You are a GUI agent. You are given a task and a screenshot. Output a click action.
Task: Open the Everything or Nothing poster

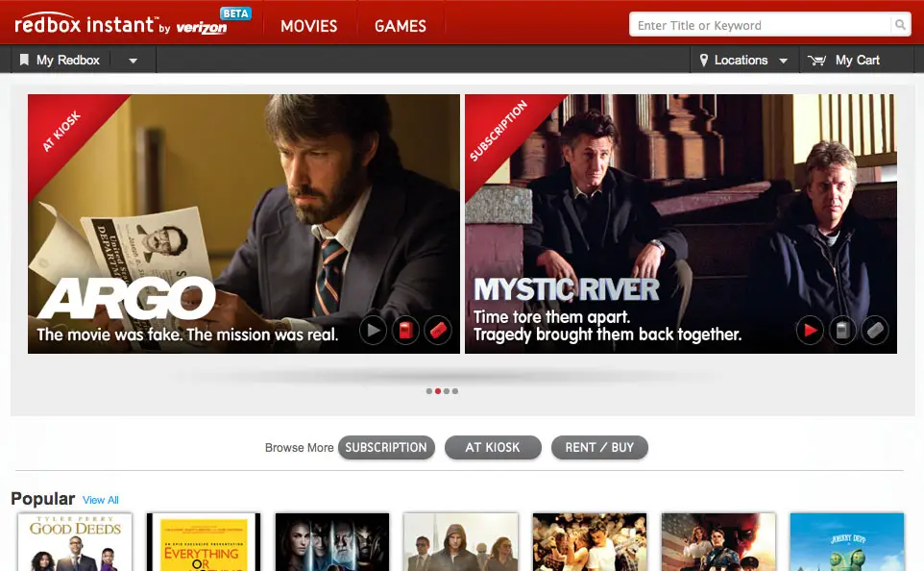(204, 542)
